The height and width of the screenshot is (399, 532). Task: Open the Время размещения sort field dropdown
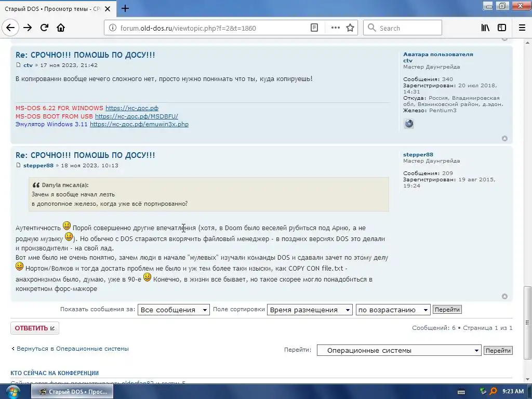coord(310,310)
